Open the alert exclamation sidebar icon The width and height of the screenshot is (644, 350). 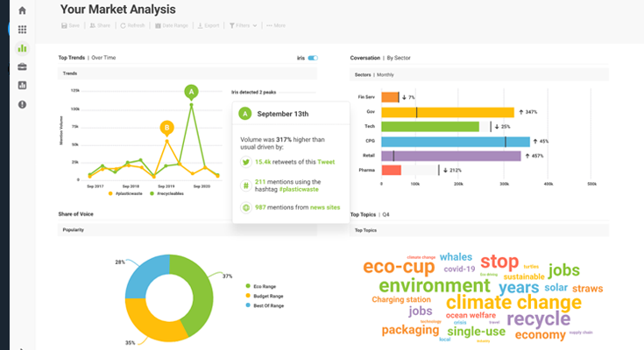tap(22, 105)
